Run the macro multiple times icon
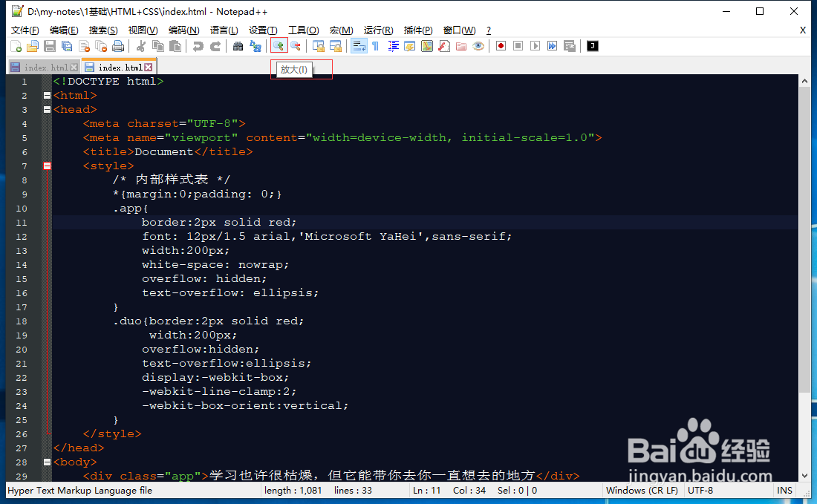This screenshot has height=504, width=817. (x=553, y=46)
